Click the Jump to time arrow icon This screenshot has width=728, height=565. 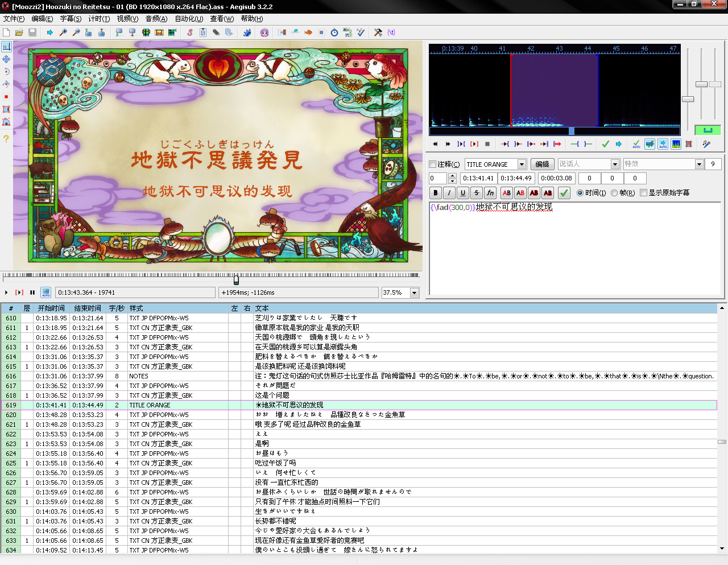click(50, 32)
